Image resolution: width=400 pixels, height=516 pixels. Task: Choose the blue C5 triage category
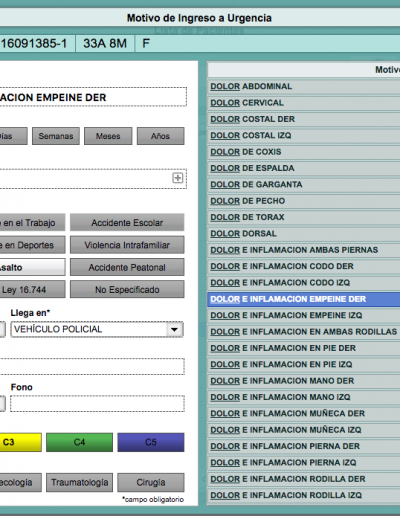point(151,442)
